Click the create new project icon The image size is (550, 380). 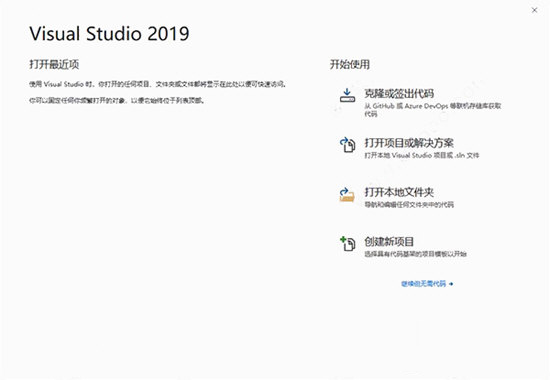(x=348, y=244)
